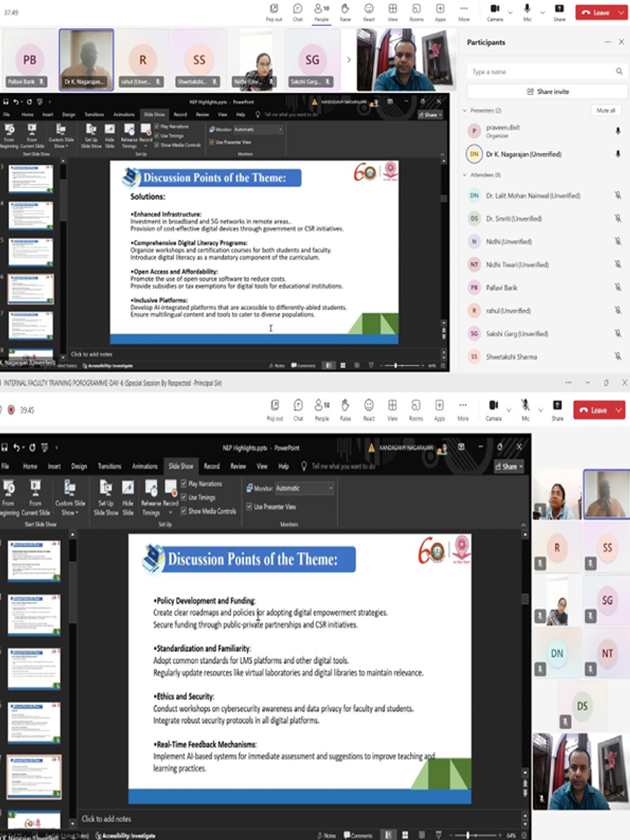Open the Review tab in lower PowerPoint
This screenshot has width=630, height=840.
[238, 466]
